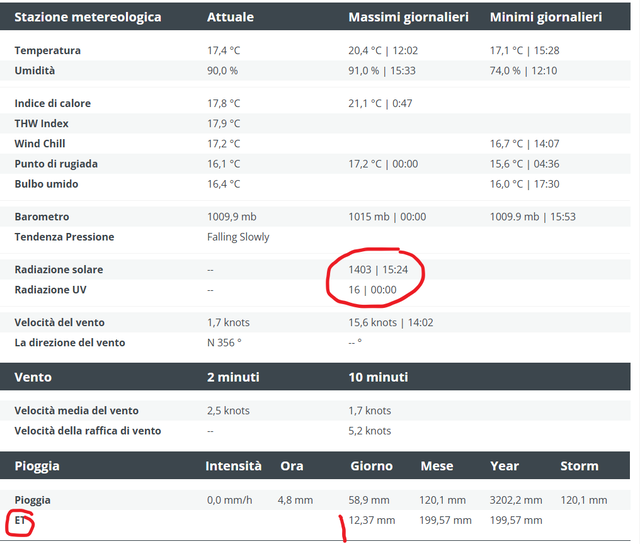Click dew point max '17,2 °C | 00:00'
Screen dimensions: 640x544
click(x=383, y=164)
